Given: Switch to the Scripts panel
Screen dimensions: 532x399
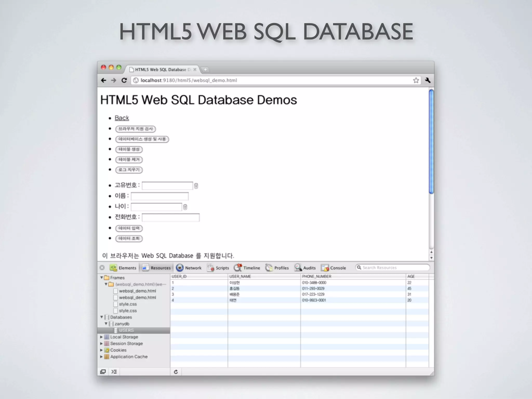Looking at the screenshot, I should click(218, 268).
